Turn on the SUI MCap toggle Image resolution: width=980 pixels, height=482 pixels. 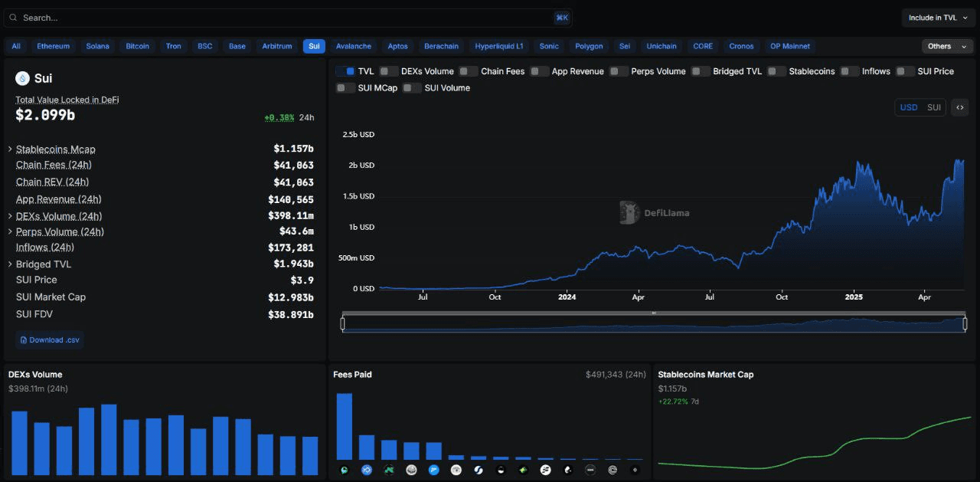coord(345,88)
